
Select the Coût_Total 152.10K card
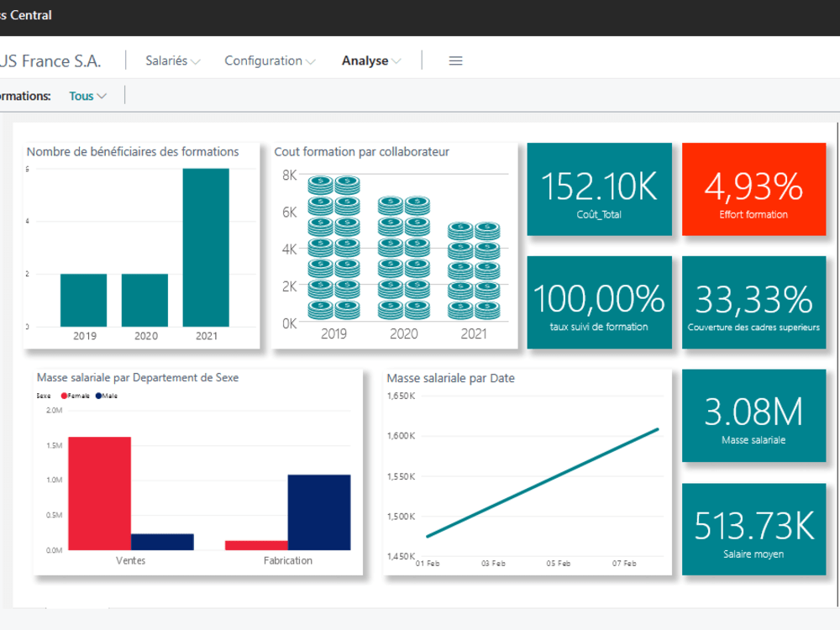tap(600, 189)
